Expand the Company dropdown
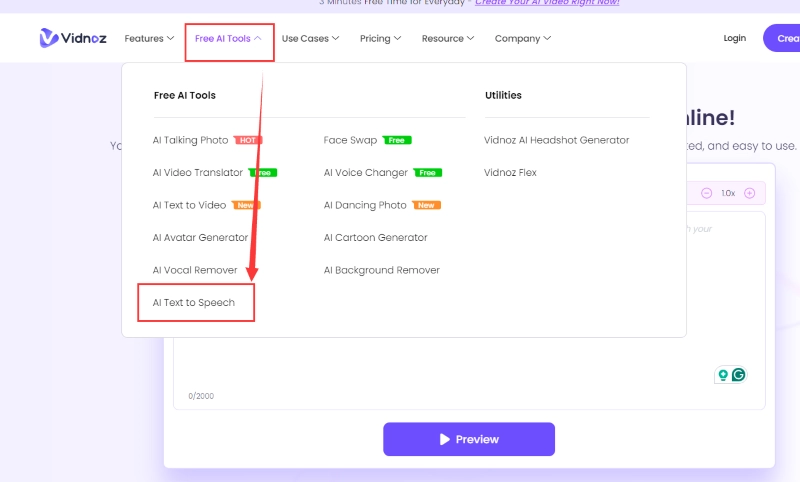800x482 pixels. tap(523, 38)
